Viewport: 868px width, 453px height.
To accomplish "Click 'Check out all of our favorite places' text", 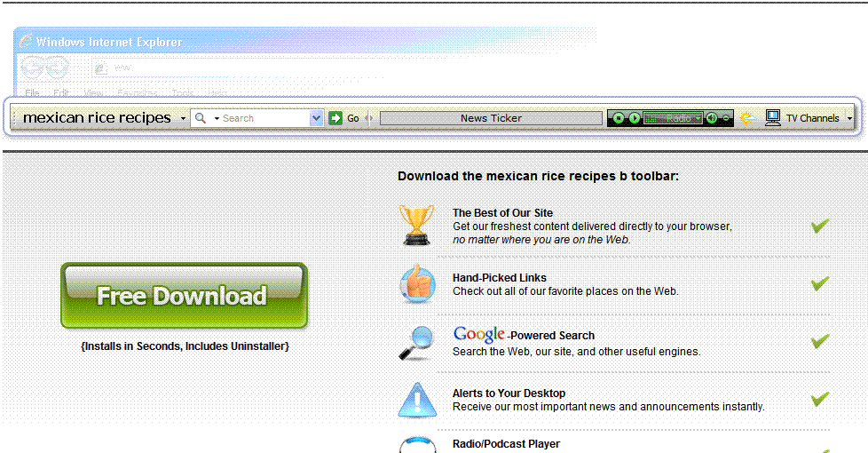I will pos(565,291).
